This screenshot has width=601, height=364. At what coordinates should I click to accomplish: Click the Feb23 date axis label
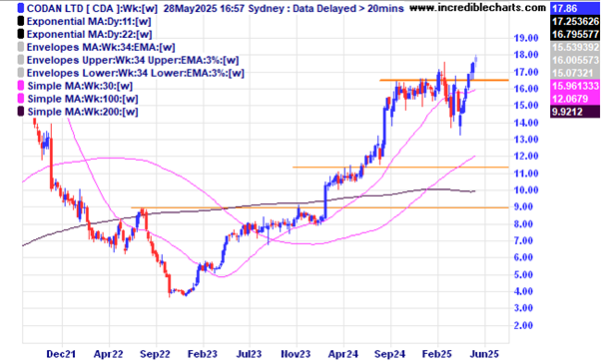[x=203, y=354]
